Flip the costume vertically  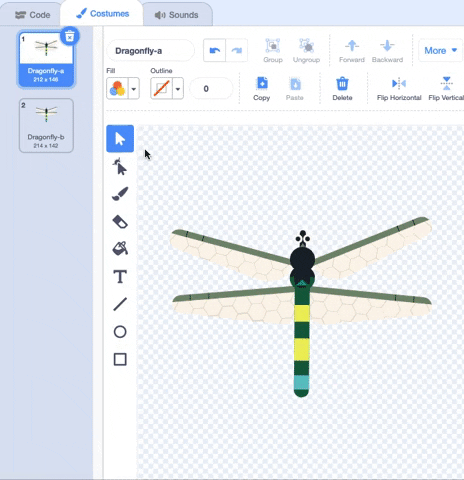446,89
